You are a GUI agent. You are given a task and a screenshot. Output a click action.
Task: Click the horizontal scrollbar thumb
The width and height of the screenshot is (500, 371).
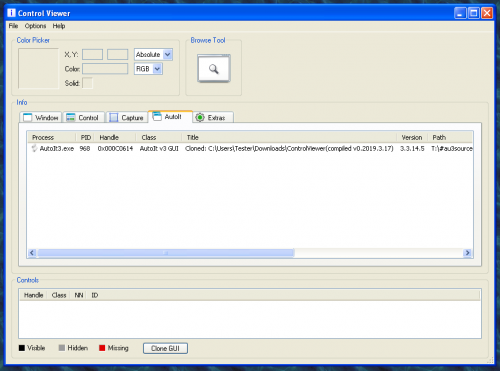pos(166,253)
